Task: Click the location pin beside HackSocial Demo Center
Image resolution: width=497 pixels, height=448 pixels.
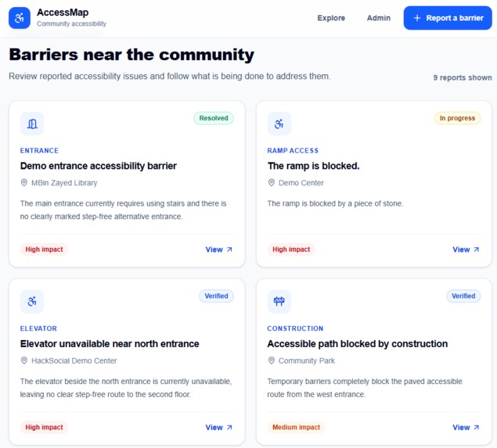Action: click(x=23, y=360)
